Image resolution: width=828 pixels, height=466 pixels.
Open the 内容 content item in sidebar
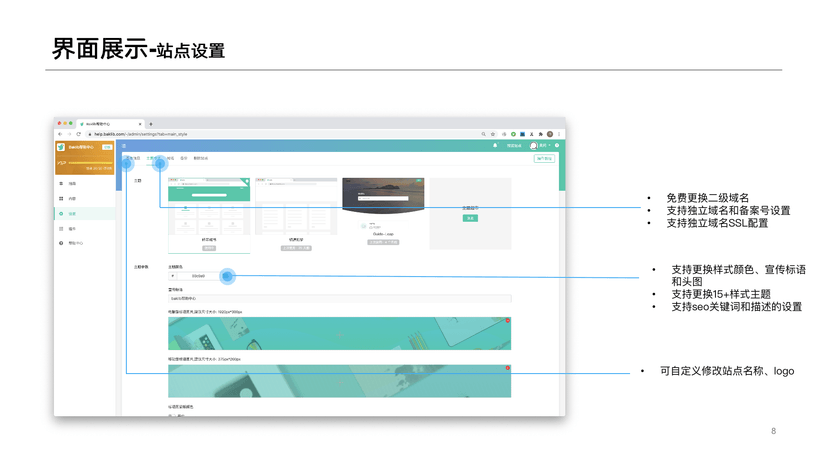coord(72,198)
